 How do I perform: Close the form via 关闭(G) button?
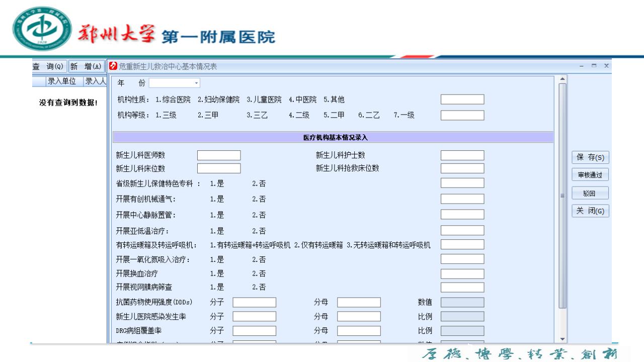(590, 211)
